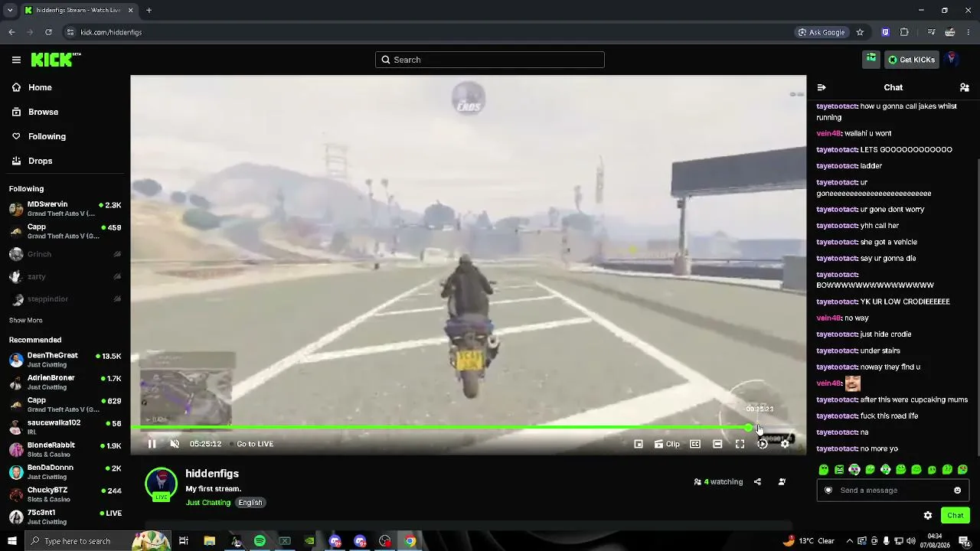This screenshot has width=980, height=551.
Task: Open the emoji picker in chat input
Action: (957, 491)
